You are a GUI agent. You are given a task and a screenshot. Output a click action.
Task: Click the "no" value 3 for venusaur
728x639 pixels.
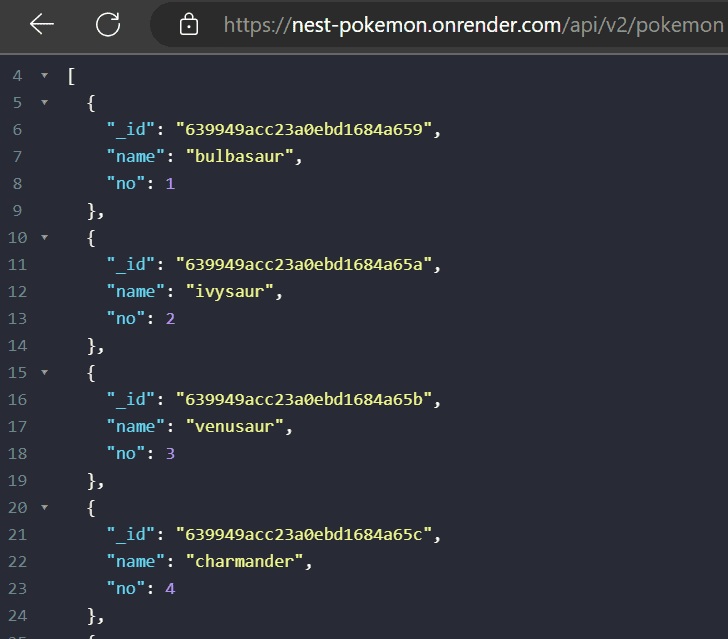tap(170, 454)
